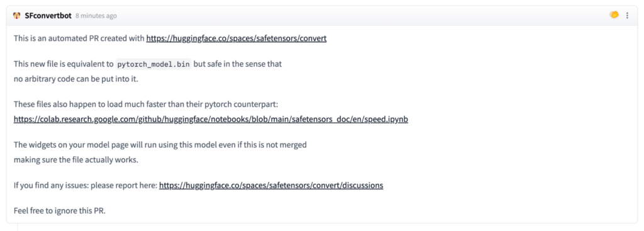The image size is (644, 231).
Task: Click the thread connector line below comment
Action: pos(17,227)
